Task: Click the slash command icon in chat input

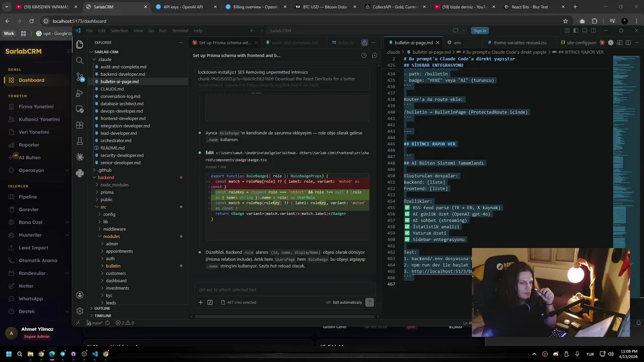Action: 210,302
